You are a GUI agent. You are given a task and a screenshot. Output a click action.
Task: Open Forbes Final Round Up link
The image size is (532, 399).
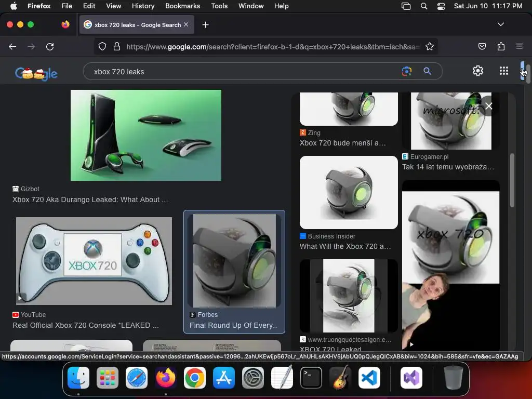pos(233,325)
